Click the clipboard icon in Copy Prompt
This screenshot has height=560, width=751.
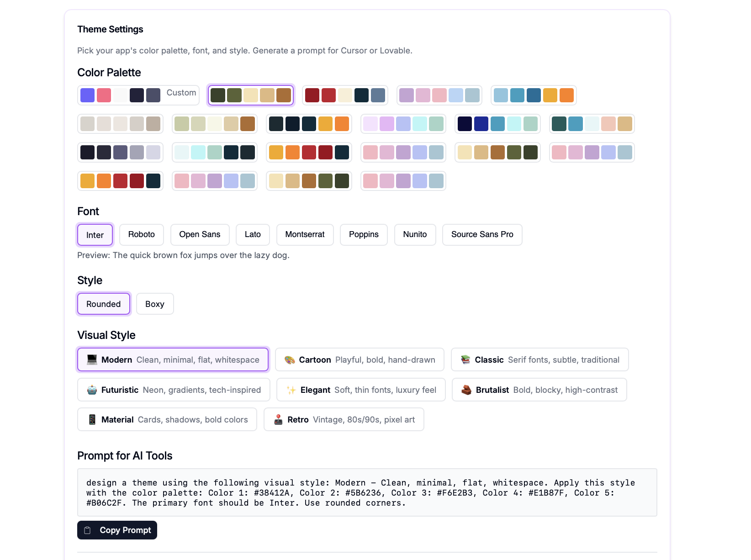88,530
